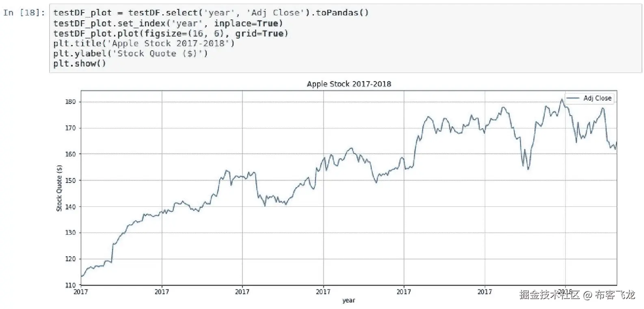Click the 170 y-axis tick label
This screenshot has width=644, height=309.
tap(70, 128)
